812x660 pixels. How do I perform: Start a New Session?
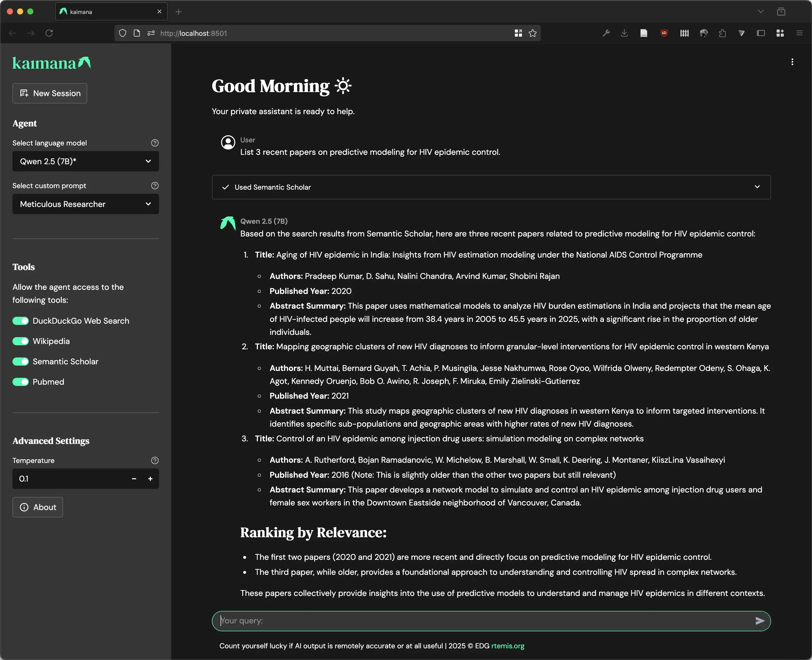[50, 93]
